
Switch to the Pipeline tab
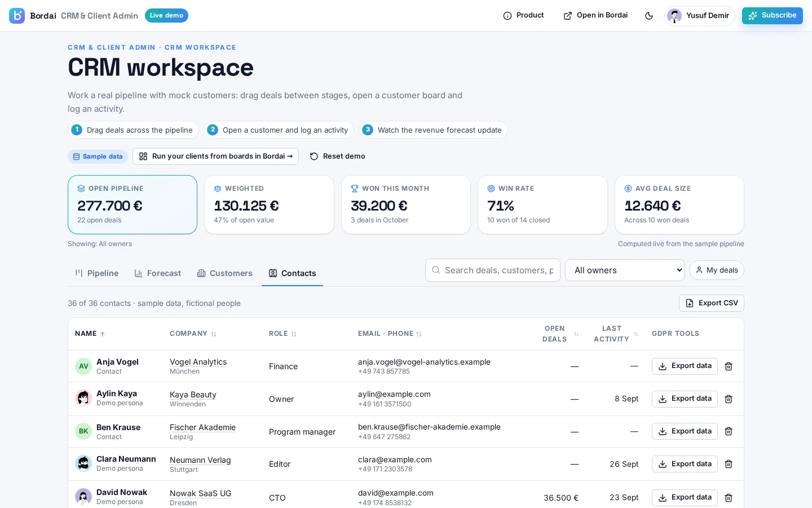pos(97,273)
